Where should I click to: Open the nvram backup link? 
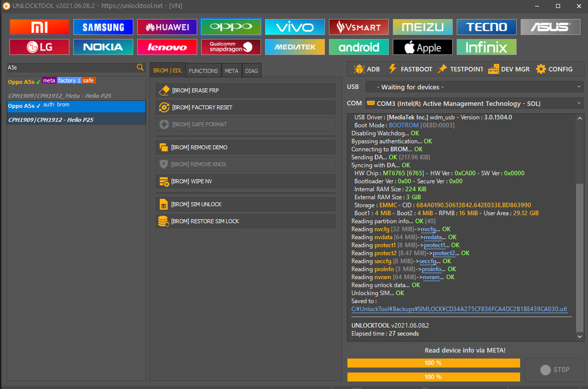(431, 277)
